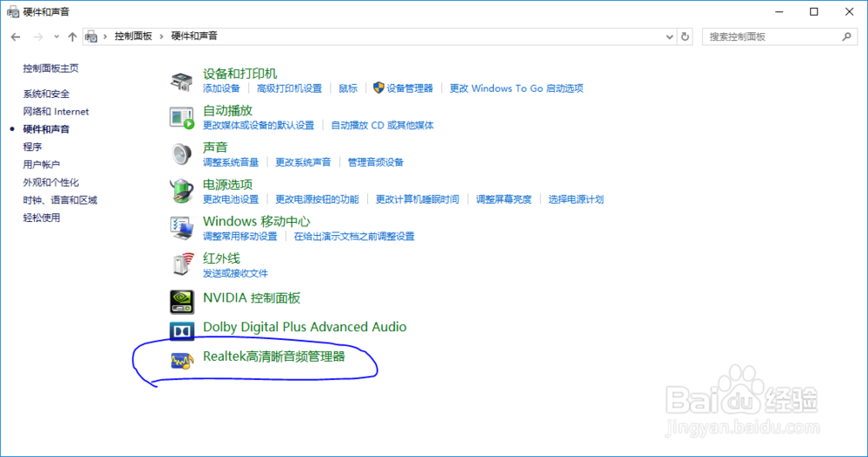Expand the chevron after 控制面板 breadcrumb
868x457 pixels.
point(161,36)
